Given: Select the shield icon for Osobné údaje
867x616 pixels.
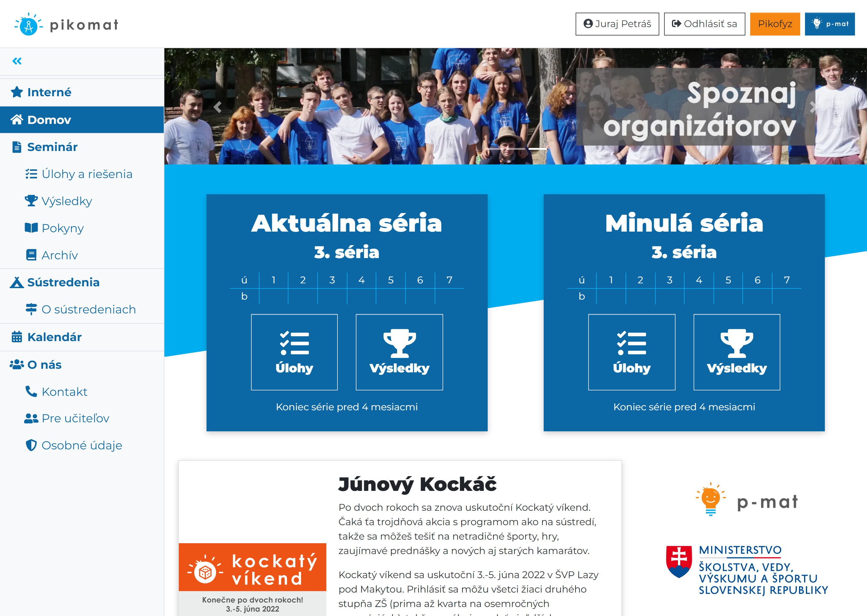Looking at the screenshot, I should pos(32,445).
